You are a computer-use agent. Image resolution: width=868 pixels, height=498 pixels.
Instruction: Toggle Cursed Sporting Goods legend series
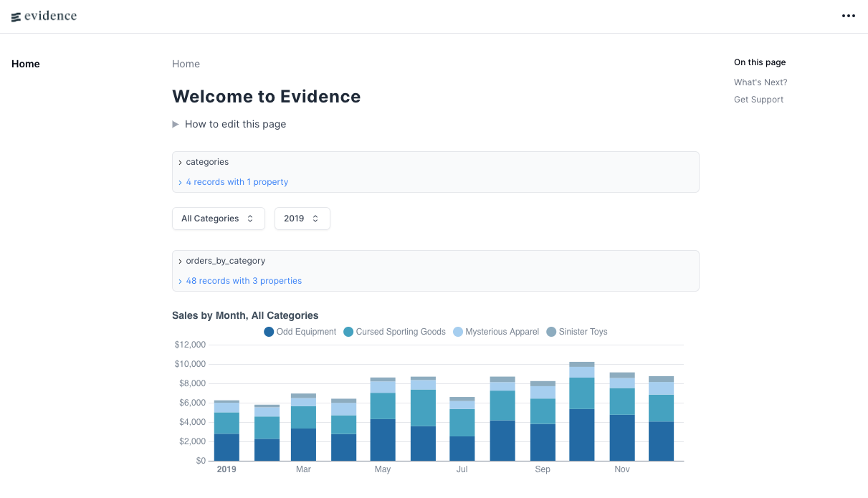(394, 332)
